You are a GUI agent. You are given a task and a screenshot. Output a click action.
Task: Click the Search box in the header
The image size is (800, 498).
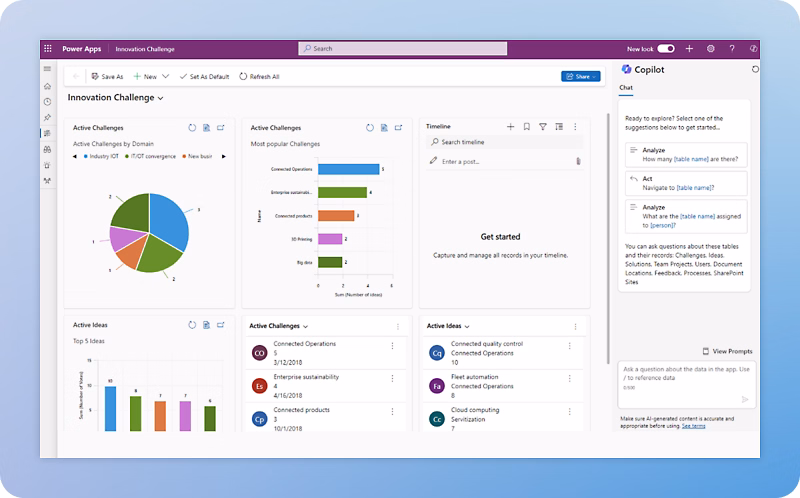[403, 48]
